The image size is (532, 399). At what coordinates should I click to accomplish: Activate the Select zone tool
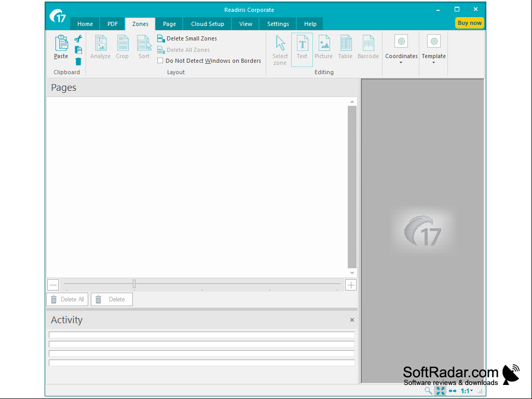pyautogui.click(x=280, y=50)
